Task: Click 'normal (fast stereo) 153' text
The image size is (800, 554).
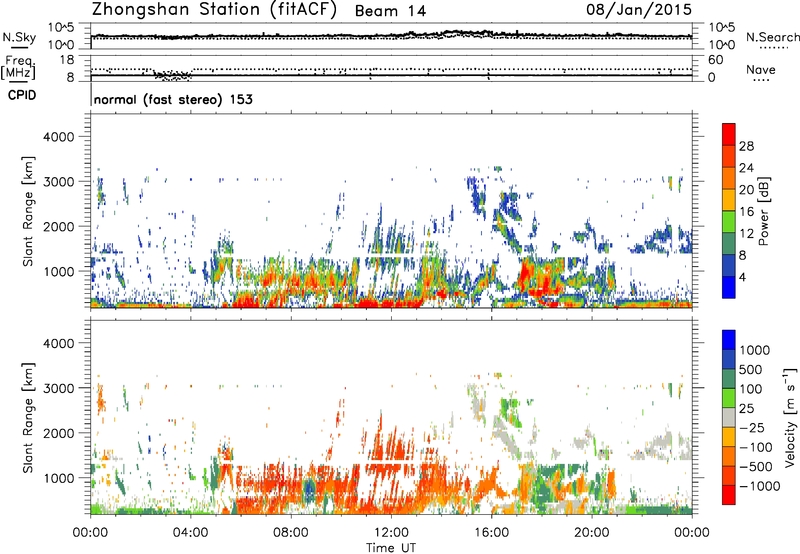Action: [173, 99]
